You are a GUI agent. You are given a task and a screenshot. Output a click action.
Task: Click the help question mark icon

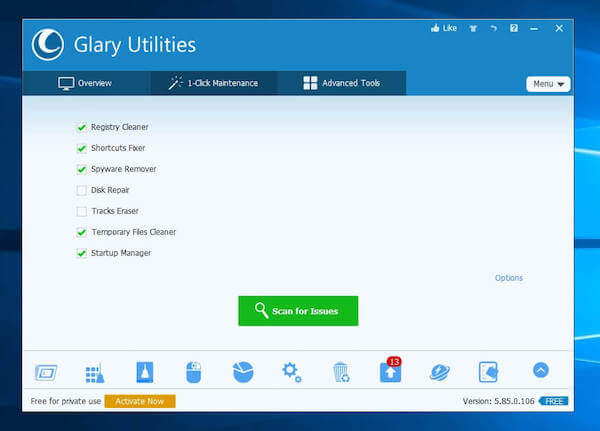514,28
